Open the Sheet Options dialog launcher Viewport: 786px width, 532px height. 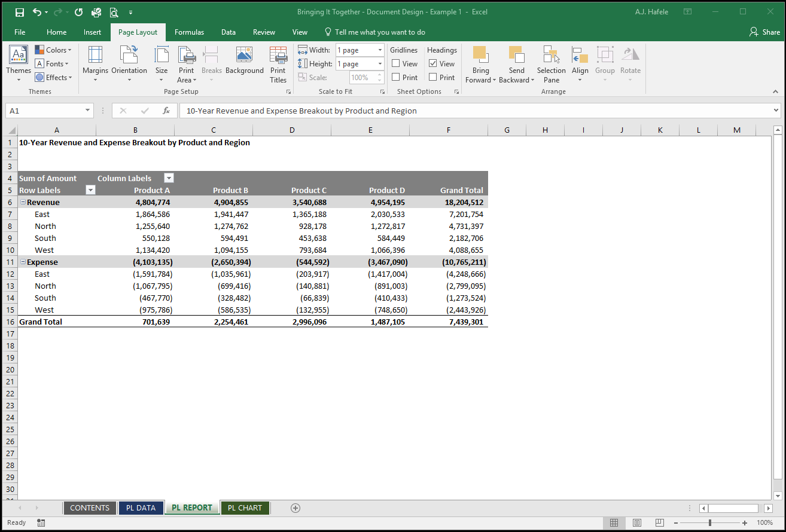click(457, 91)
